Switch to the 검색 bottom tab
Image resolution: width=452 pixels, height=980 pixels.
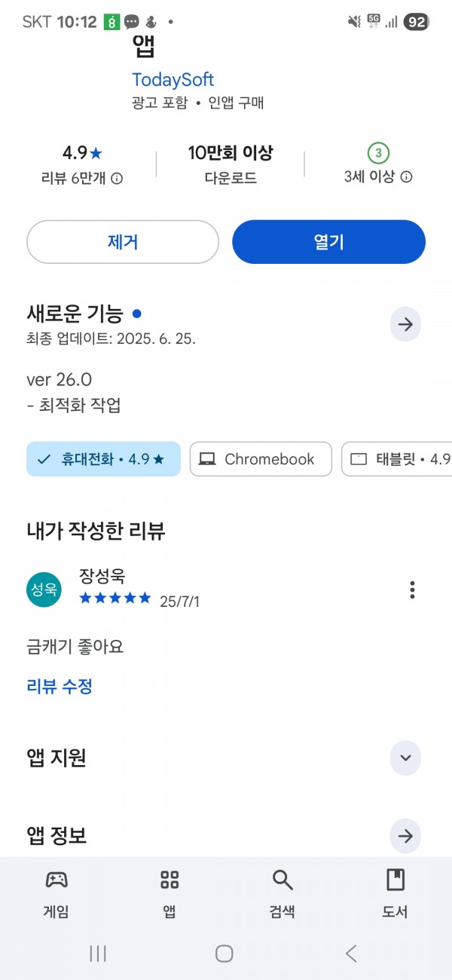coord(282,894)
